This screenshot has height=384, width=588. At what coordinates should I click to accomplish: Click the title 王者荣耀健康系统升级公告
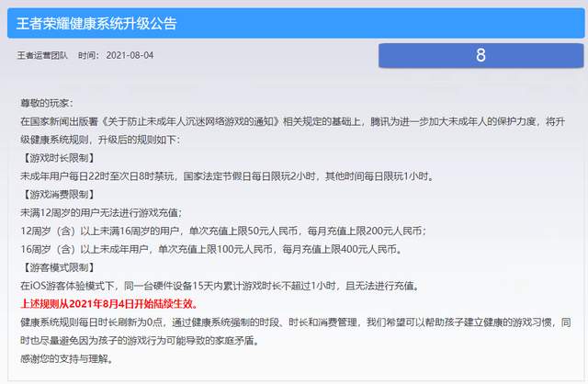[x=96, y=23]
